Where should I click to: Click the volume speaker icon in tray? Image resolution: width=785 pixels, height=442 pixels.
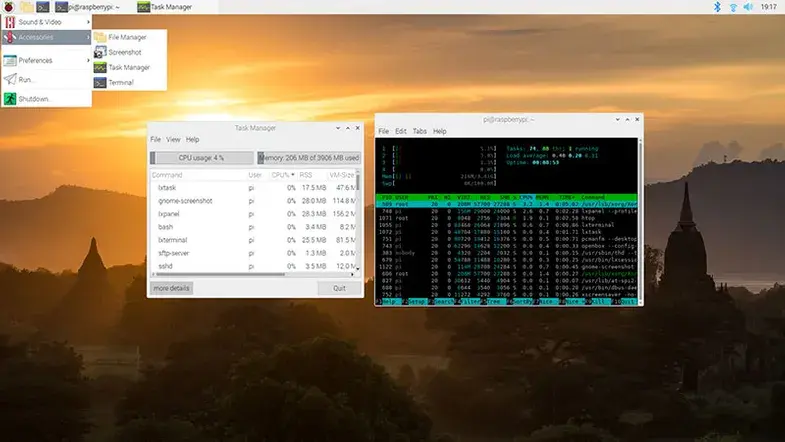point(748,7)
